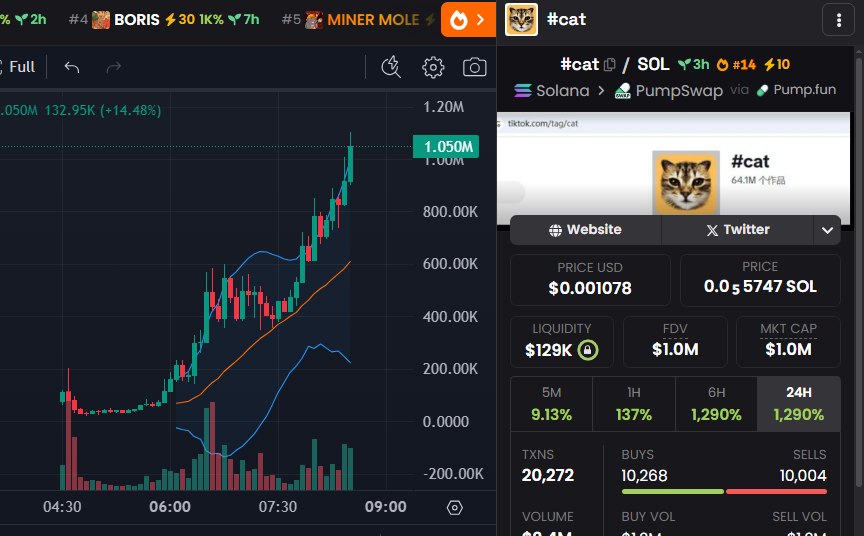
Task: Click the SELLS 10,004 value
Action: 803,475
